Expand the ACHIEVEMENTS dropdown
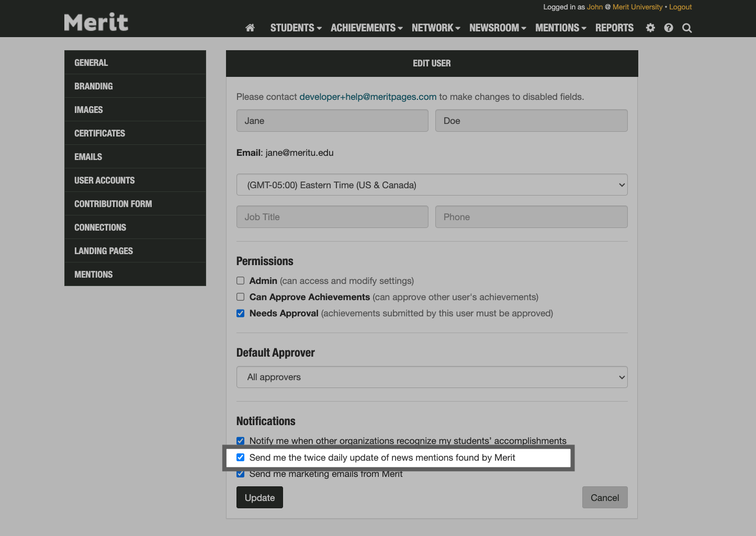Screen dimensions: 756x536 [366, 28]
